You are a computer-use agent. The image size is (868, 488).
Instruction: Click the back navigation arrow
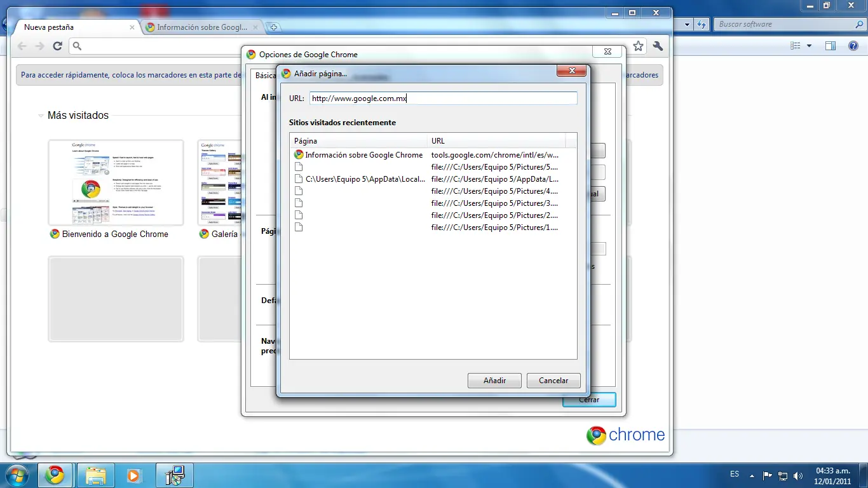[x=22, y=46]
